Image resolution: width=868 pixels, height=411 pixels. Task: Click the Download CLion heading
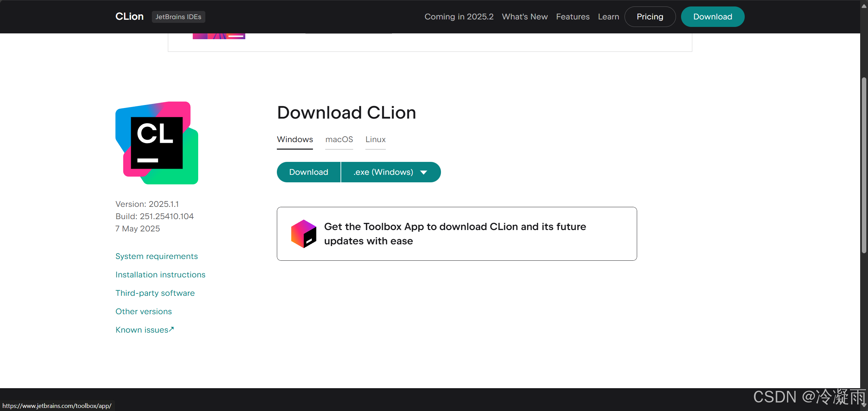(347, 112)
